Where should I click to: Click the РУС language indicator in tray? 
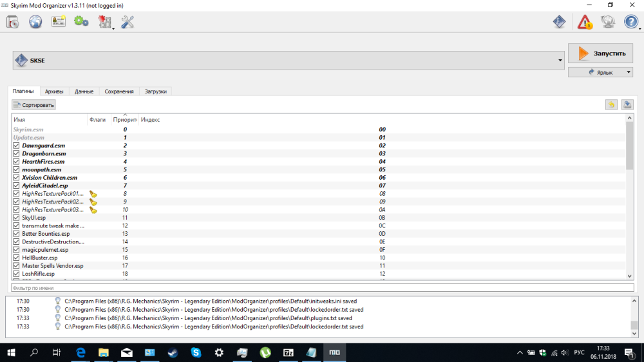click(x=579, y=352)
